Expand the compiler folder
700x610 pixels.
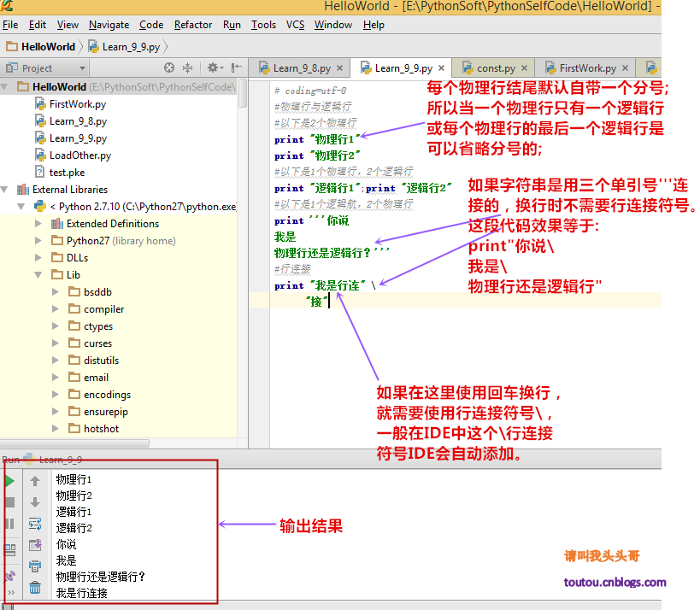pyautogui.click(x=56, y=308)
